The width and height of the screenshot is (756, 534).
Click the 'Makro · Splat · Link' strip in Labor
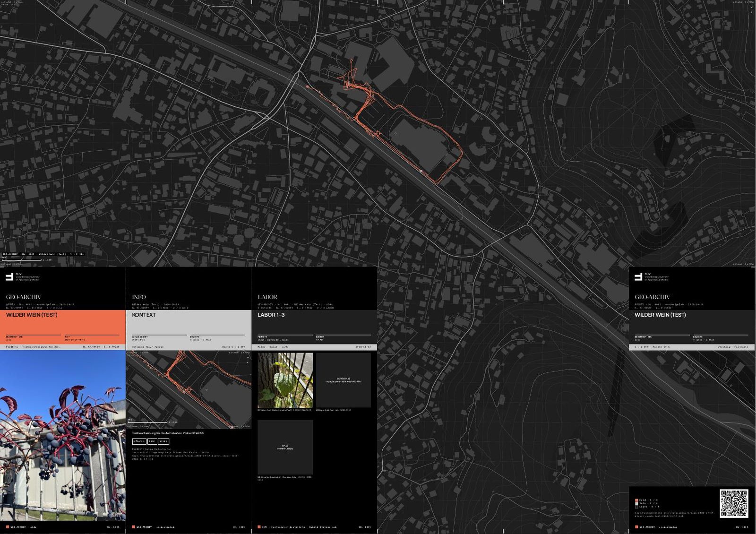314,347
